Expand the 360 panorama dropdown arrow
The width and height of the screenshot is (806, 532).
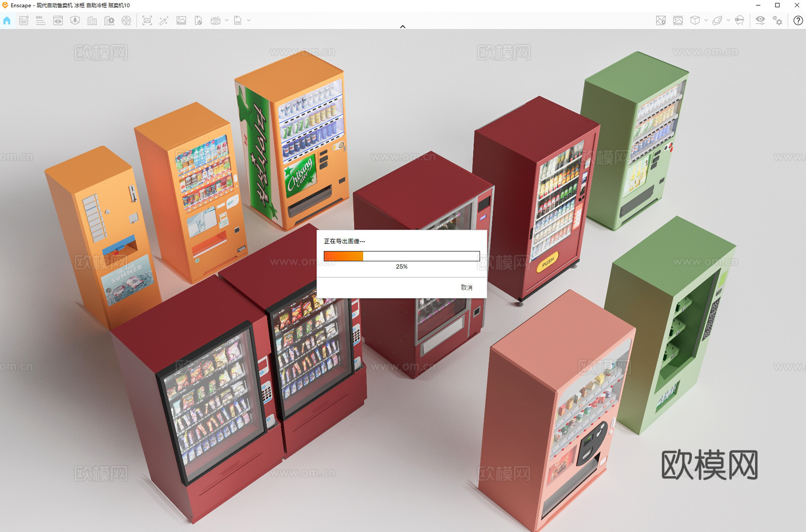(x=227, y=21)
